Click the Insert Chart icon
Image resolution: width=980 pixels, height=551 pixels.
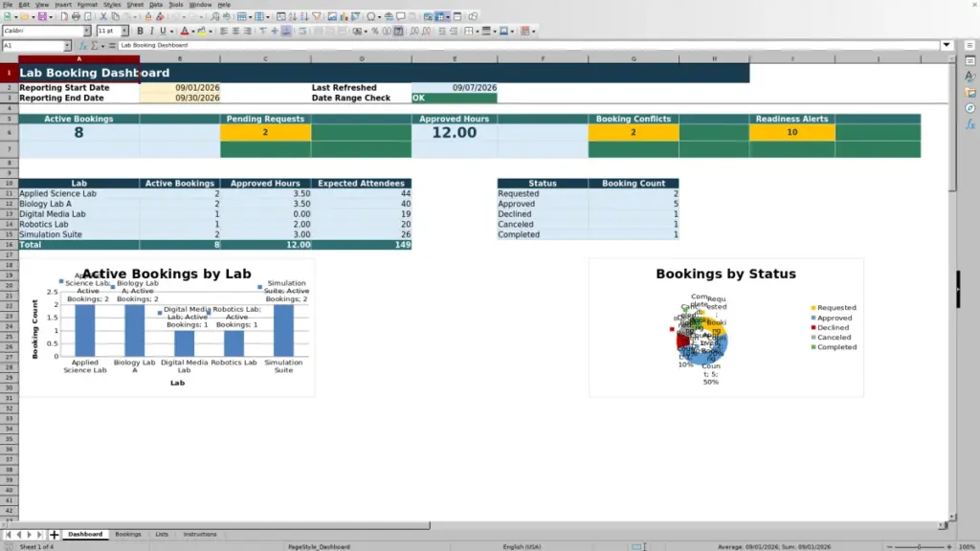[344, 17]
